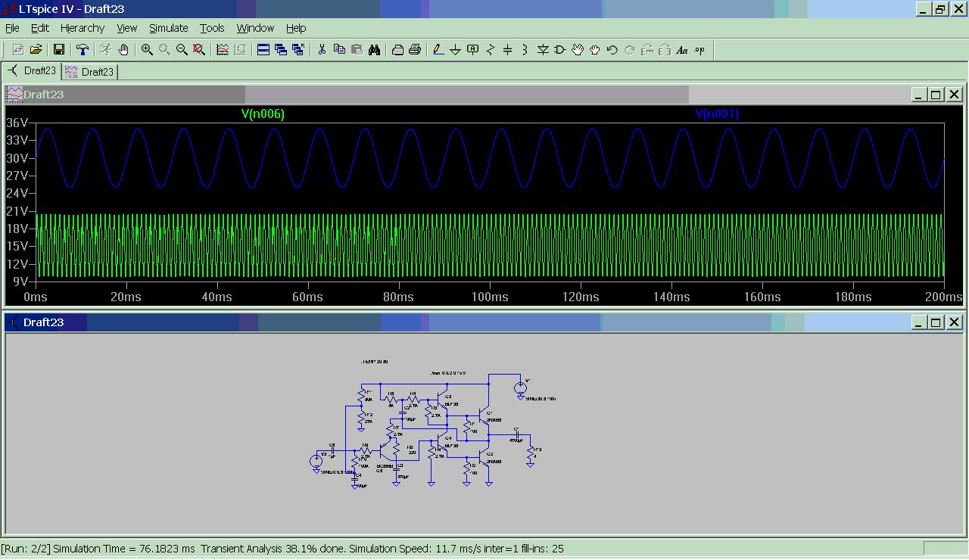Screen dimensions: 969x560
Task: Click the 100ms mark on time axis
Action: 490,297
